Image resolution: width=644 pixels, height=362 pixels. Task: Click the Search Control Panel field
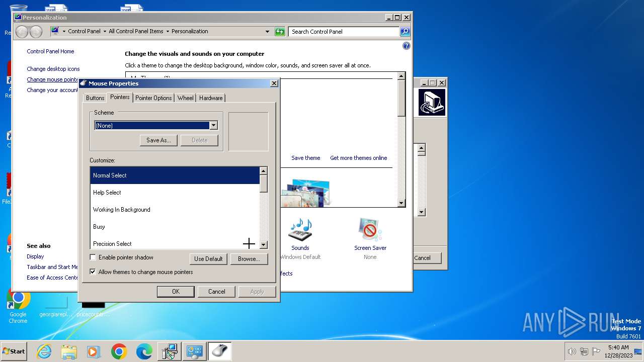click(344, 32)
